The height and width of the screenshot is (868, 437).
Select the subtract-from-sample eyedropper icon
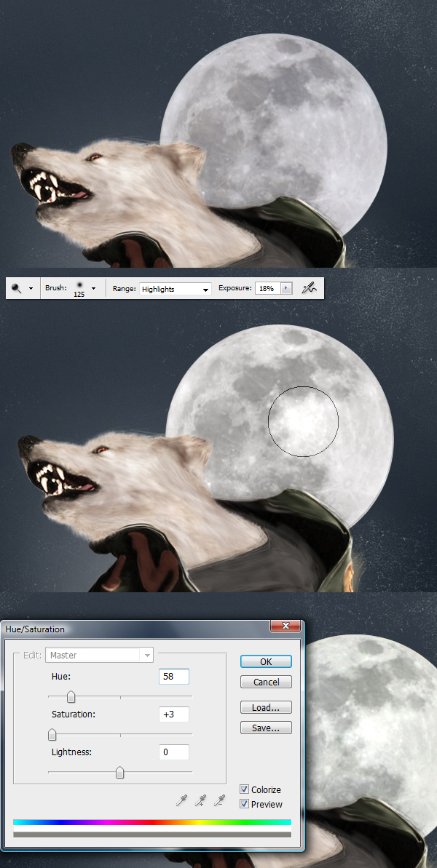click(220, 800)
